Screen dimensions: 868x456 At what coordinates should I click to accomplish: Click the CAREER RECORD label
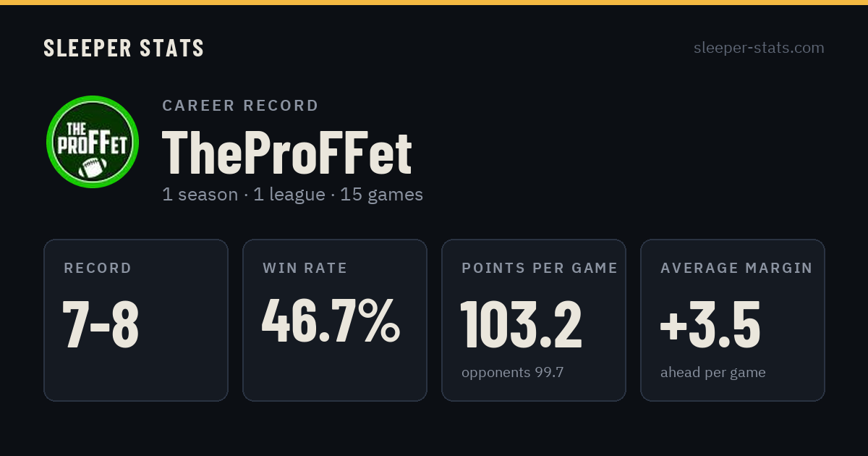240,106
